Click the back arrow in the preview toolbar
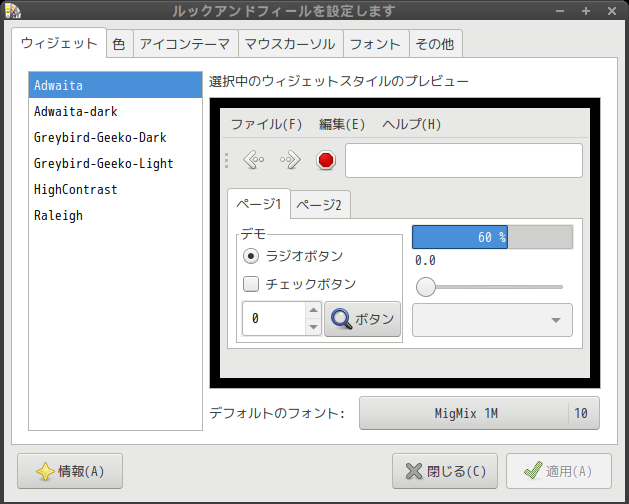Image resolution: width=629 pixels, height=504 pixels. pos(254,160)
